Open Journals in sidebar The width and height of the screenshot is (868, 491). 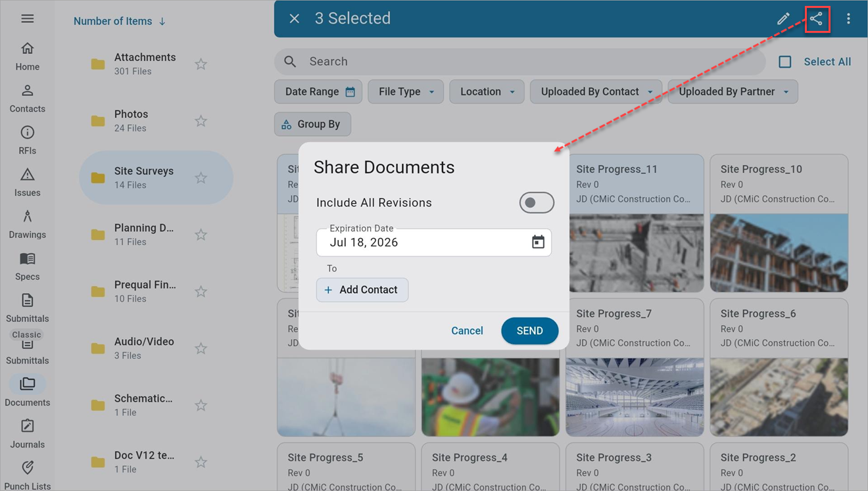(x=27, y=434)
